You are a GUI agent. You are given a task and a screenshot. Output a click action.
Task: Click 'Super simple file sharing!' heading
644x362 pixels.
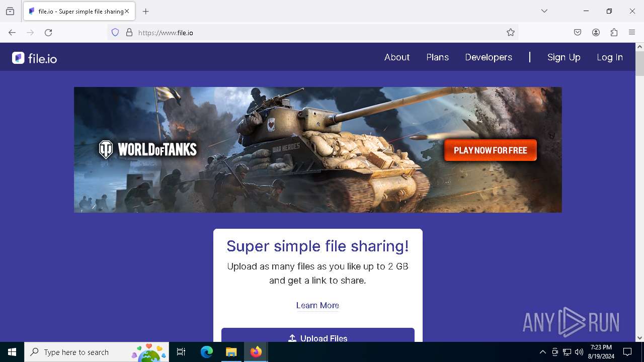coord(317,246)
